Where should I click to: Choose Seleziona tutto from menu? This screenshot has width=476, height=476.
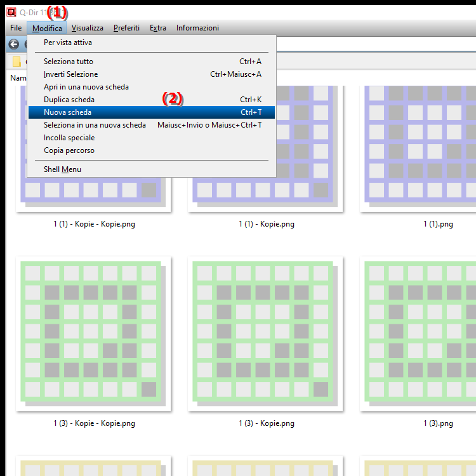click(152, 62)
